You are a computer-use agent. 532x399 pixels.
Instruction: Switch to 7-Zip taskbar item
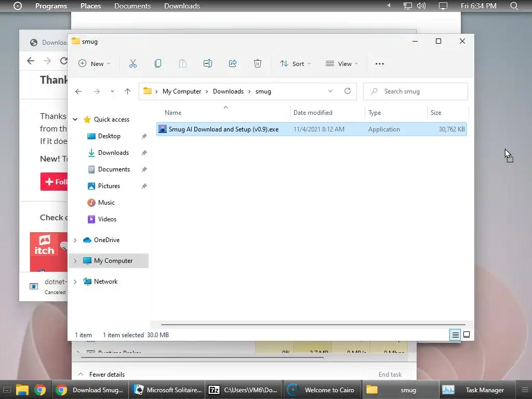click(x=244, y=390)
